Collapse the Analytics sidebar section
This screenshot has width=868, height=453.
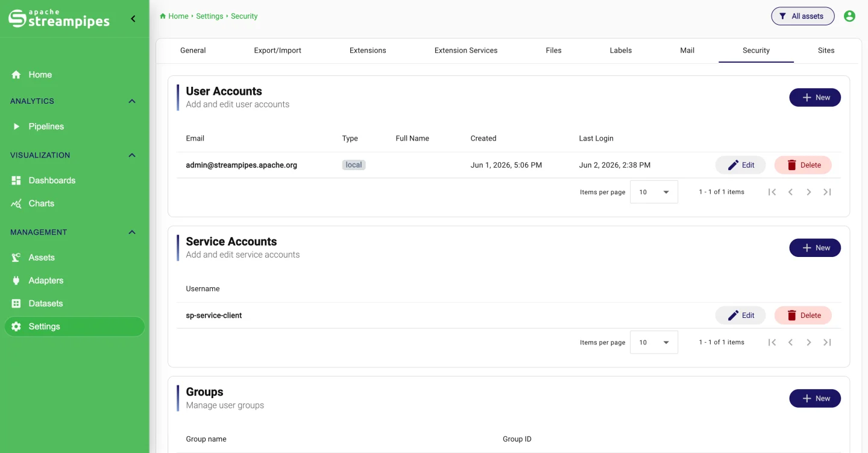[132, 101]
